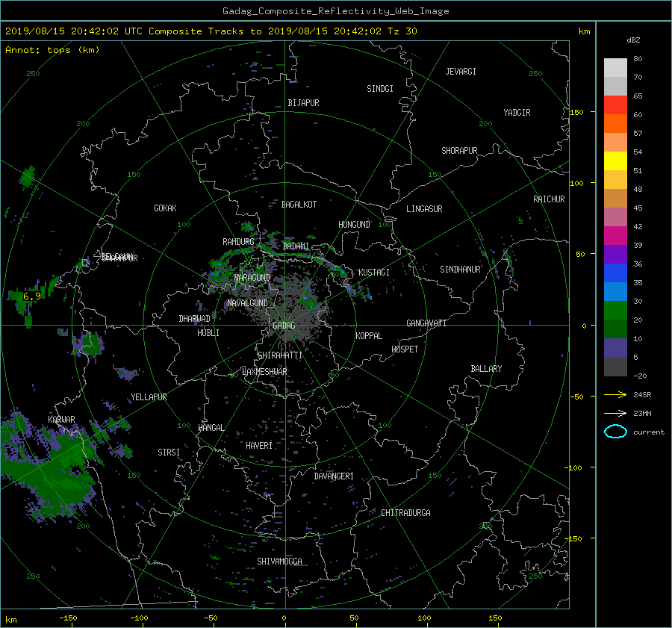Click the SHIVAMOGGA city label

279,562
